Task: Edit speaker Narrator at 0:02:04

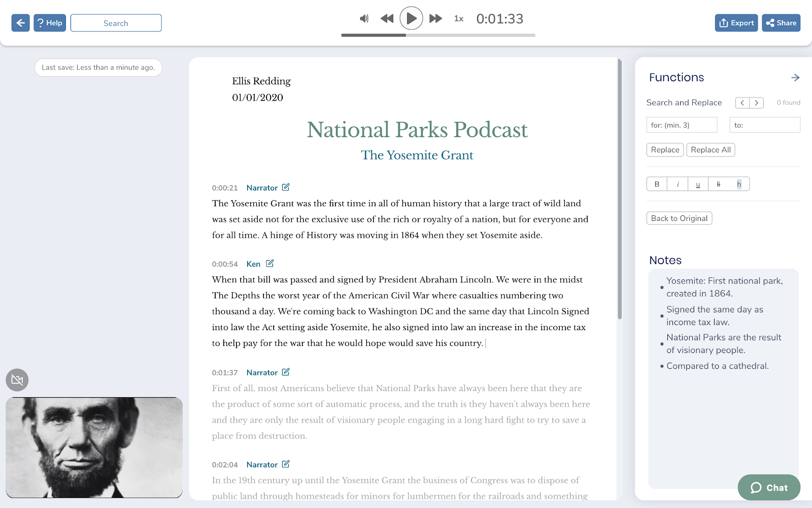Action: (x=286, y=464)
